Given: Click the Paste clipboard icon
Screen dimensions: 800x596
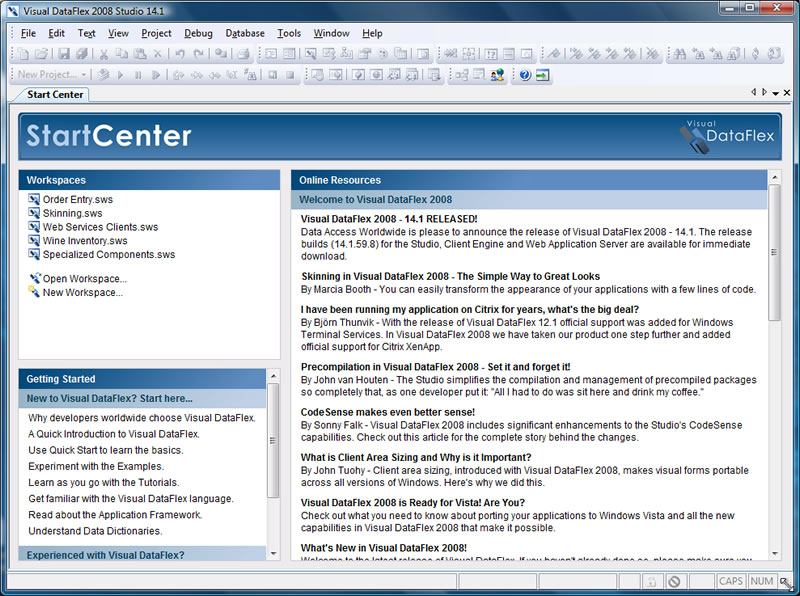Looking at the screenshot, I should 140,54.
